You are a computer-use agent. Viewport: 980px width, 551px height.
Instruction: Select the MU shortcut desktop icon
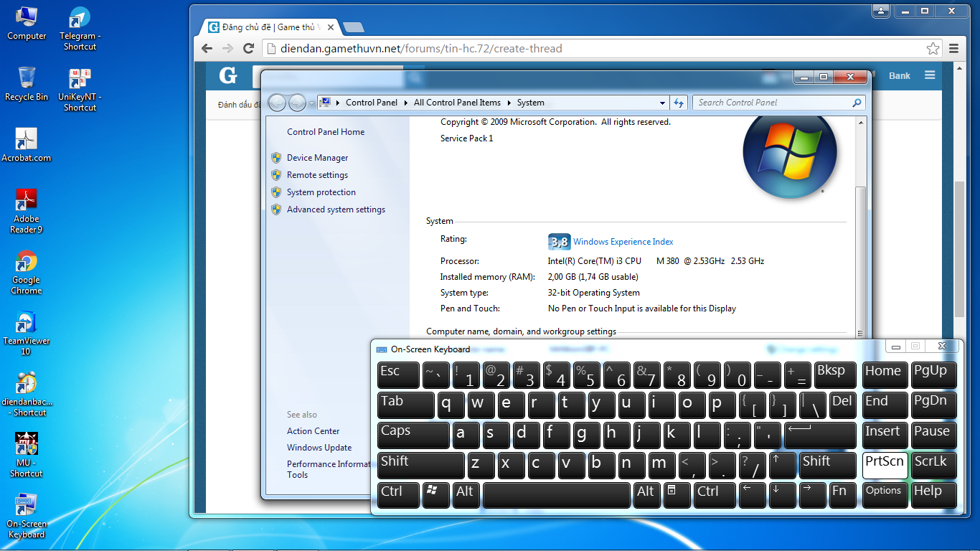[x=27, y=455]
